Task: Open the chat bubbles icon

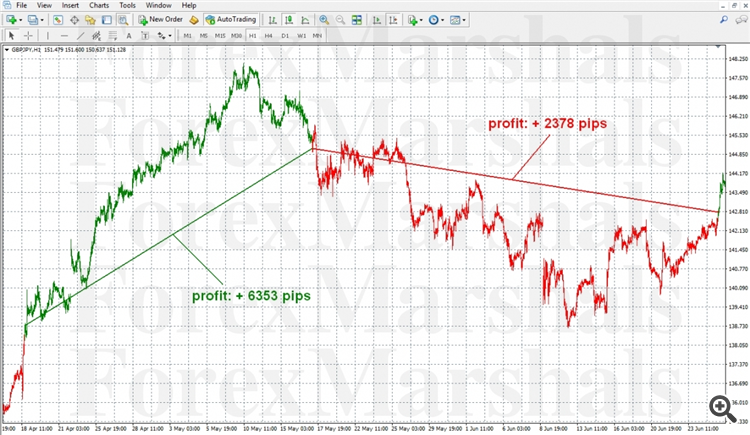Action: click(741, 20)
